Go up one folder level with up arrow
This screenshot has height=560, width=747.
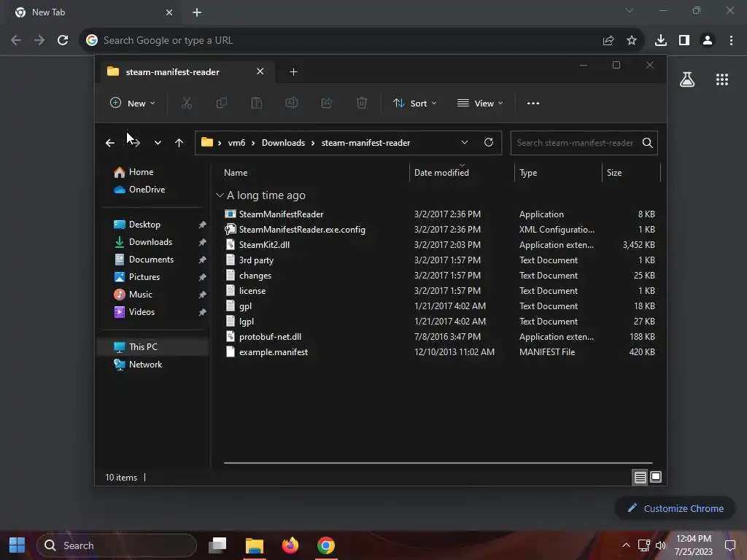click(x=179, y=143)
